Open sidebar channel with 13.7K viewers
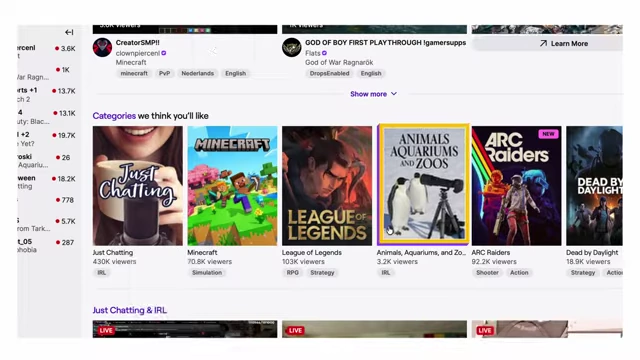The height and width of the screenshot is (360, 640). click(x=47, y=94)
